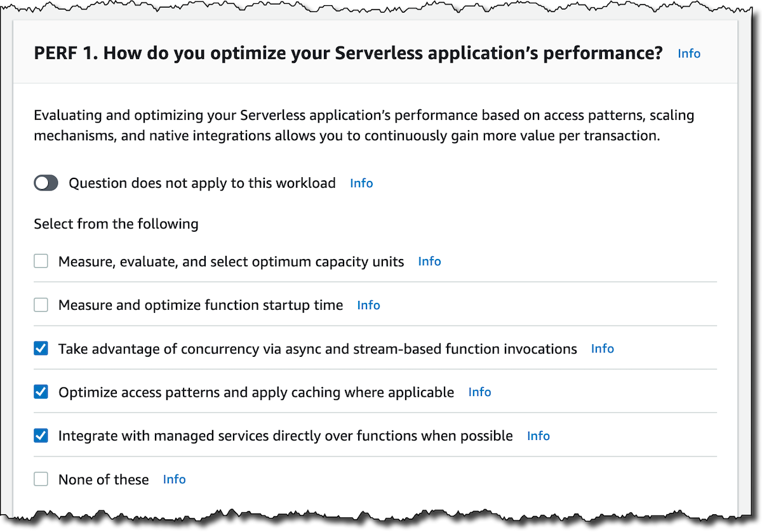Check 'Measure, evaluate, and select optimum capacity units'
The image size is (762, 532).
41,262
